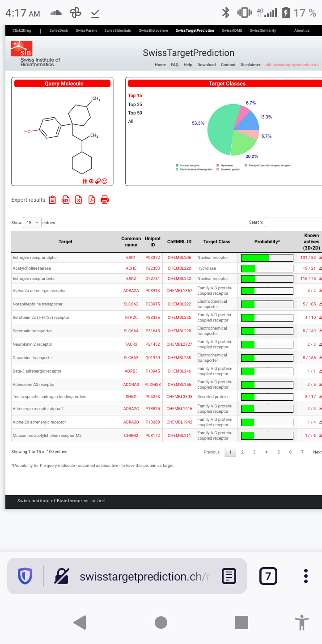Click the smiley face icon under query molecule
The width and height of the screenshot is (322, 644).
105,181
